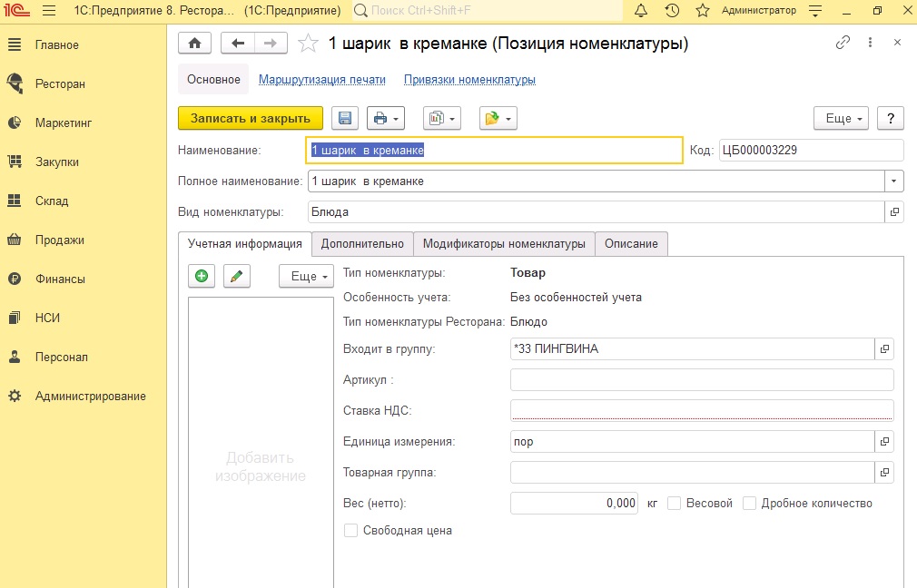Open Маршрутизация печати link
Image resolution: width=917 pixels, height=588 pixels.
point(322,80)
